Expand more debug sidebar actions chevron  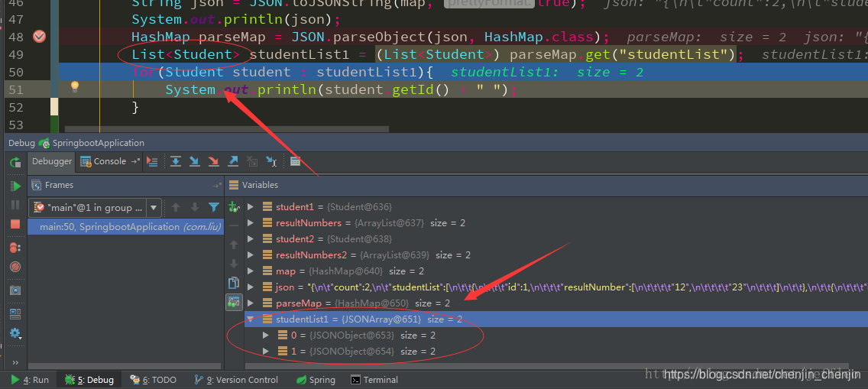point(15,362)
